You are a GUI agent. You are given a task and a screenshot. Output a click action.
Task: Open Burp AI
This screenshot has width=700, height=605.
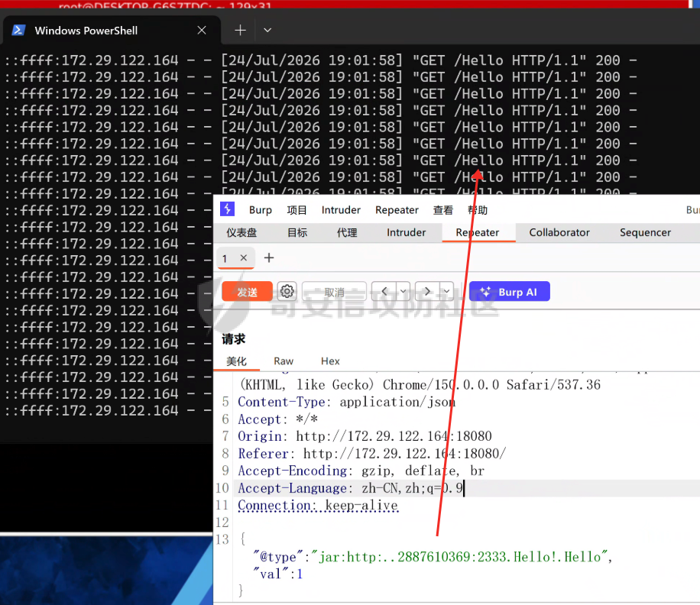tap(510, 292)
